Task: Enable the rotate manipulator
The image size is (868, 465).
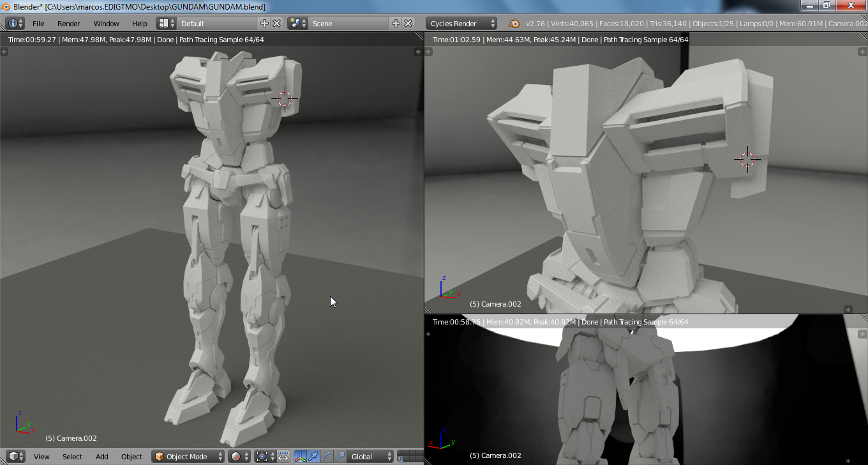Action: (327, 457)
